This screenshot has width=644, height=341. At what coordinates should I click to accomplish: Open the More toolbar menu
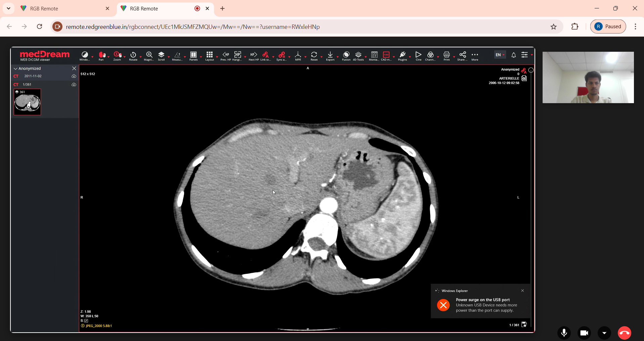point(475,55)
